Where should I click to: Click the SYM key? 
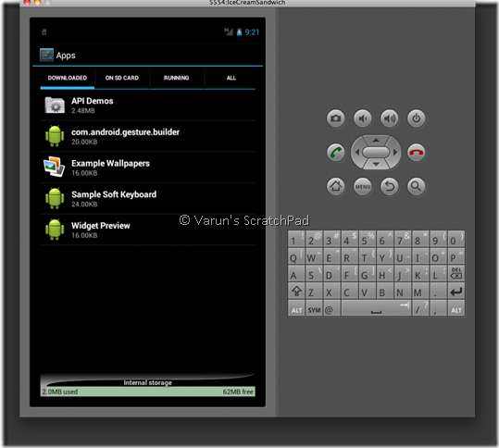coord(314,308)
